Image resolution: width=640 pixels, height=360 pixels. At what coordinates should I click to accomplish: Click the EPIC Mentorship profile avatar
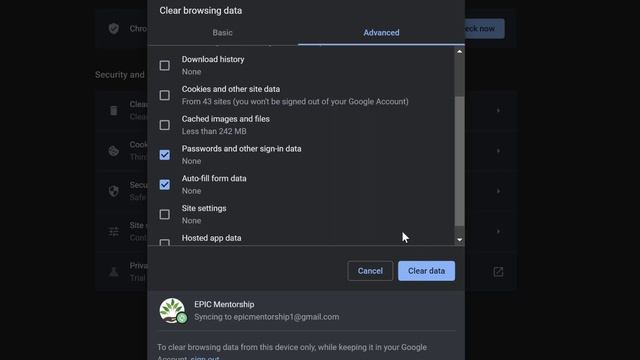click(173, 311)
